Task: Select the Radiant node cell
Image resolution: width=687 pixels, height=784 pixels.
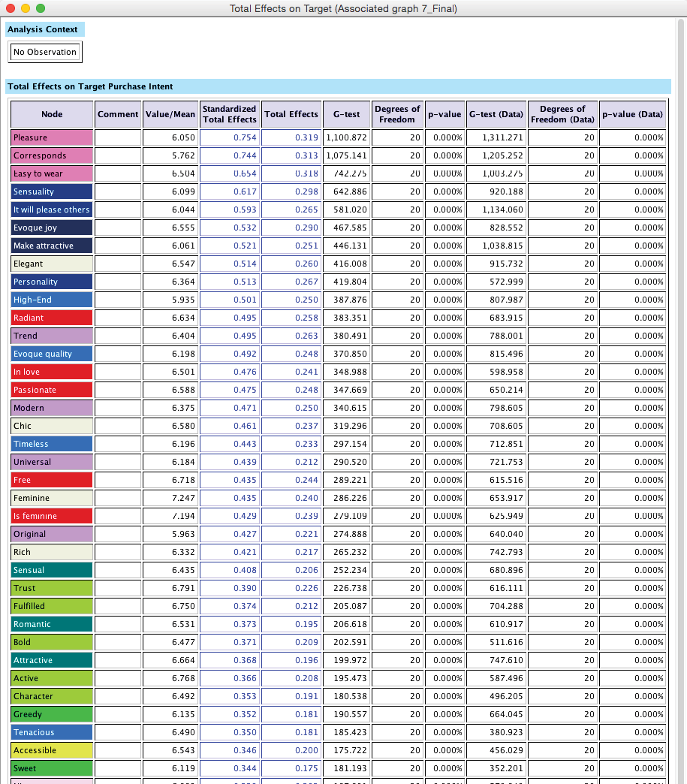Action: click(x=52, y=318)
